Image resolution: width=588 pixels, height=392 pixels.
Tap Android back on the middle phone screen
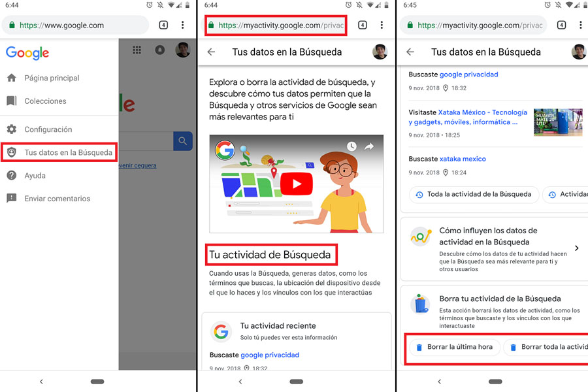coord(240,382)
